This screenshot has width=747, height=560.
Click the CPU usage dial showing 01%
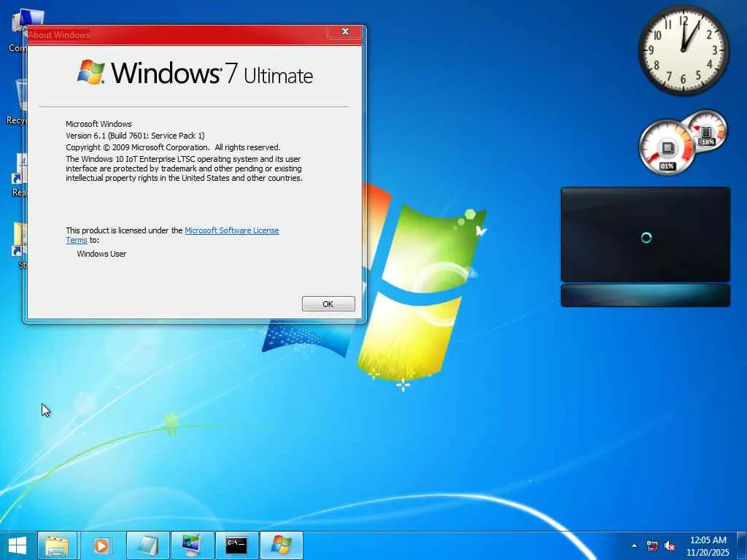pos(667,147)
